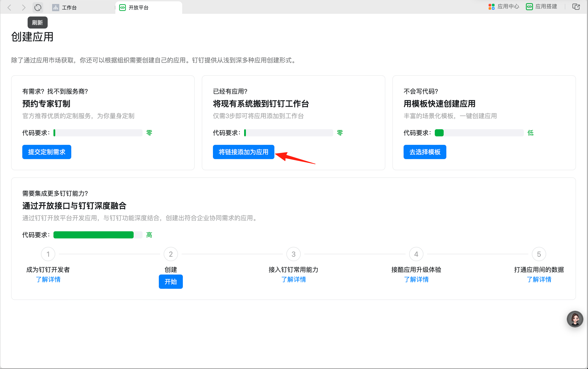Open 应用中心 from top bar

click(504, 7)
